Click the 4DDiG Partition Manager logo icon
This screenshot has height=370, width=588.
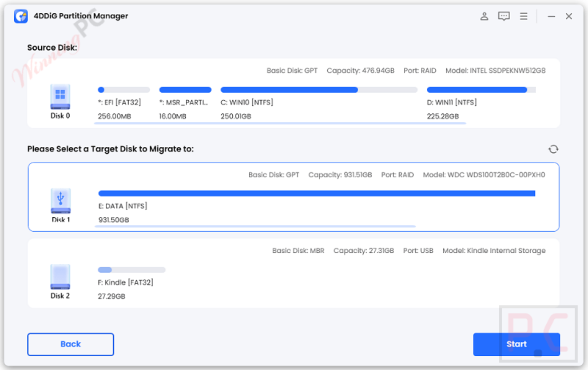tap(21, 16)
